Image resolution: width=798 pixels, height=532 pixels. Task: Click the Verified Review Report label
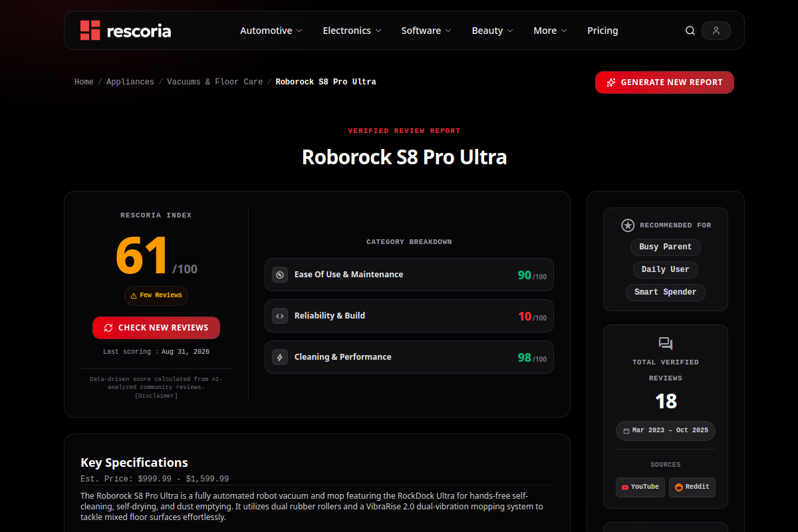click(404, 131)
